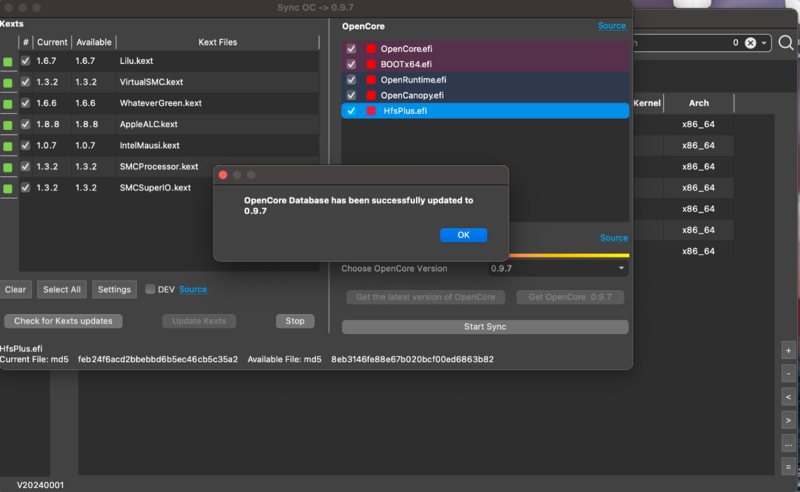
Task: Click the ellipsis button in side toolbar
Action: (788, 444)
